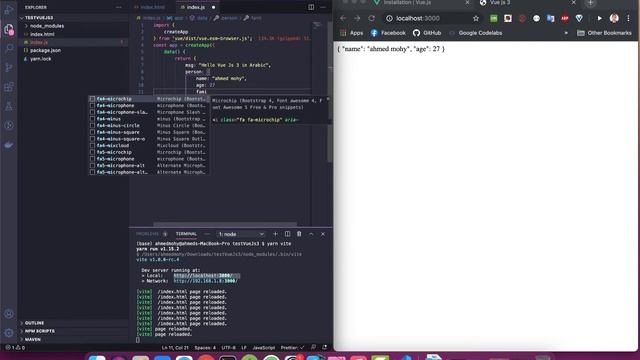Open the AdBlock Plus extension icon
Screen dimensions: 640x360
565,18
